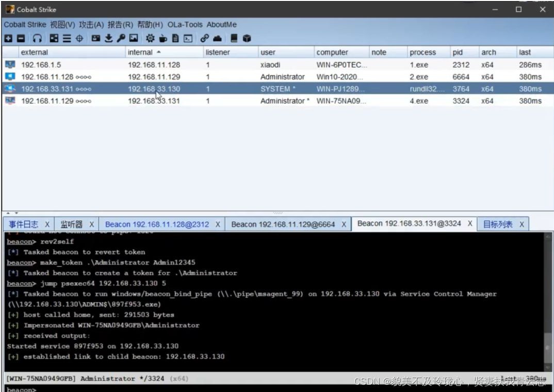Sort by the last column header

pyautogui.click(x=535, y=52)
